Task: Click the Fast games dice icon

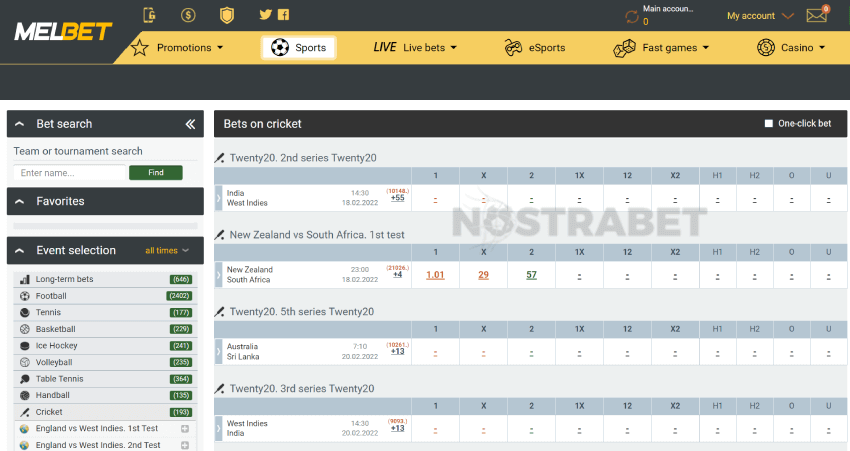Action: click(x=624, y=48)
